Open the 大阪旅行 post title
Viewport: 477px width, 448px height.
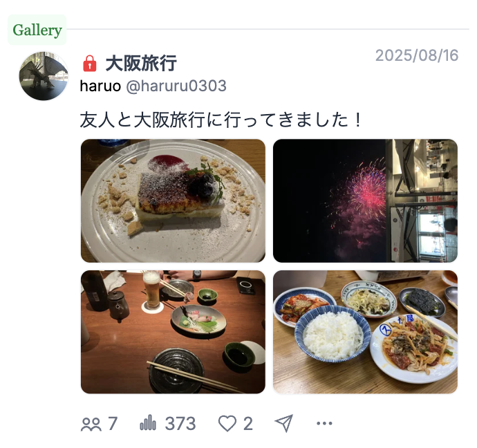[141, 64]
